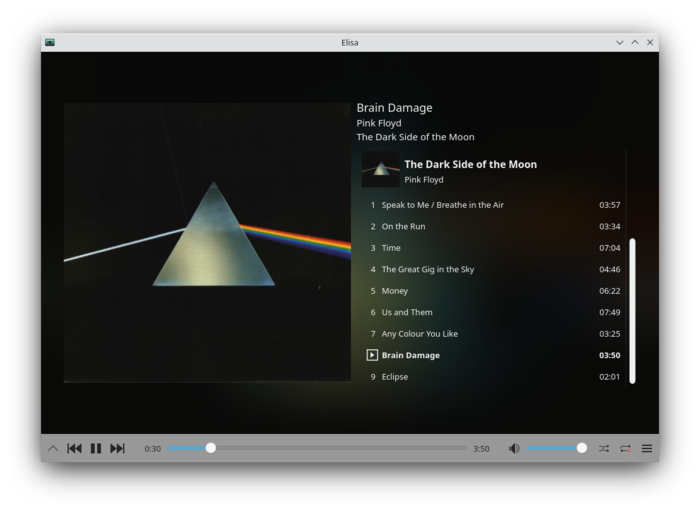Click the 02:01 duration of Eclipse
This screenshot has height=511, width=700.
pyautogui.click(x=609, y=377)
